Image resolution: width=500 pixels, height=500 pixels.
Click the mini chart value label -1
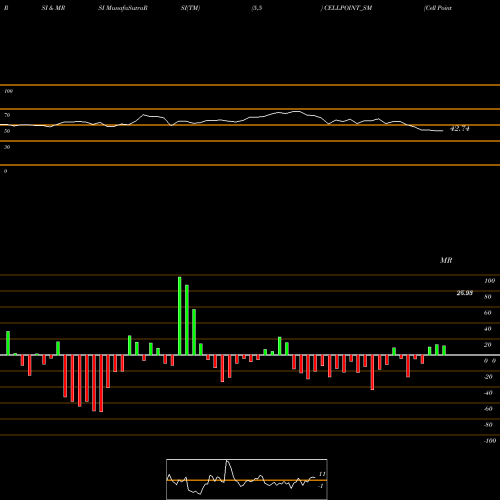pyautogui.click(x=321, y=486)
